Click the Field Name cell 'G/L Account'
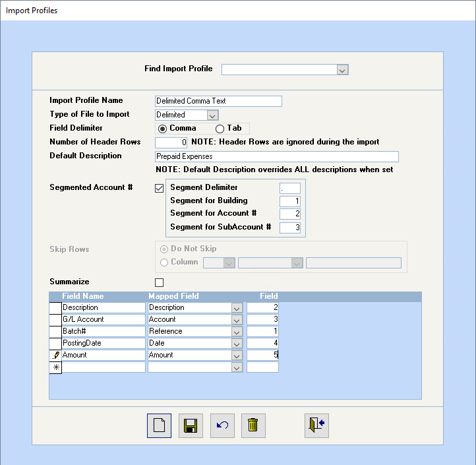 [x=104, y=319]
